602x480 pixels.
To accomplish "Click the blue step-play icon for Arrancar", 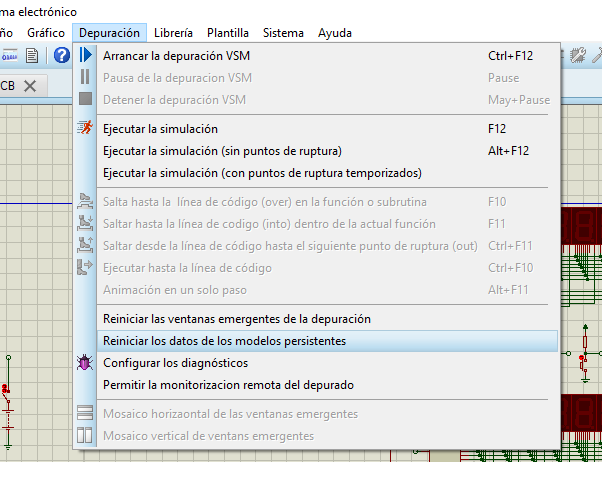I will pyautogui.click(x=85, y=55).
